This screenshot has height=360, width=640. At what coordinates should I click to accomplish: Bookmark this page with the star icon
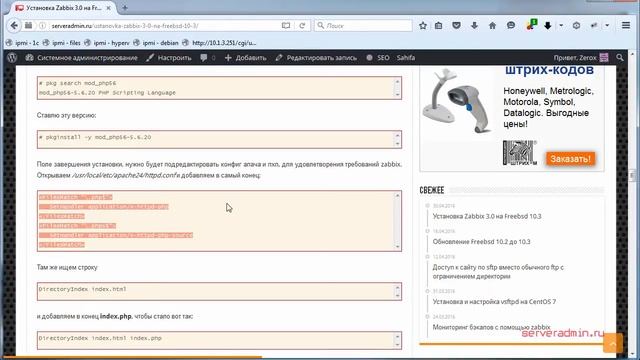tap(423, 25)
